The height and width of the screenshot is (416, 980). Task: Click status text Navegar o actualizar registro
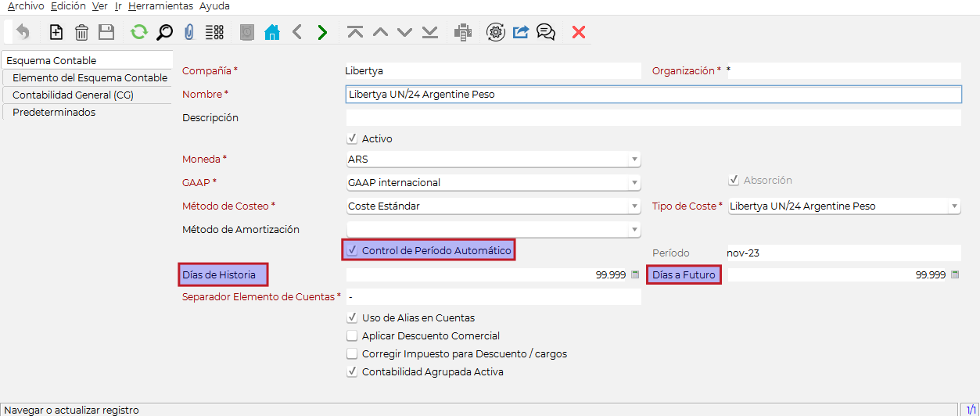71,410
